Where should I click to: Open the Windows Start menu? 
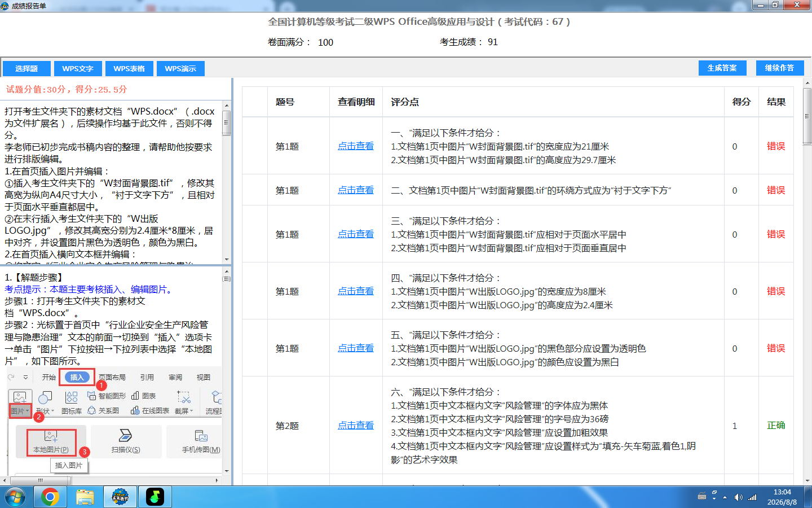point(15,497)
